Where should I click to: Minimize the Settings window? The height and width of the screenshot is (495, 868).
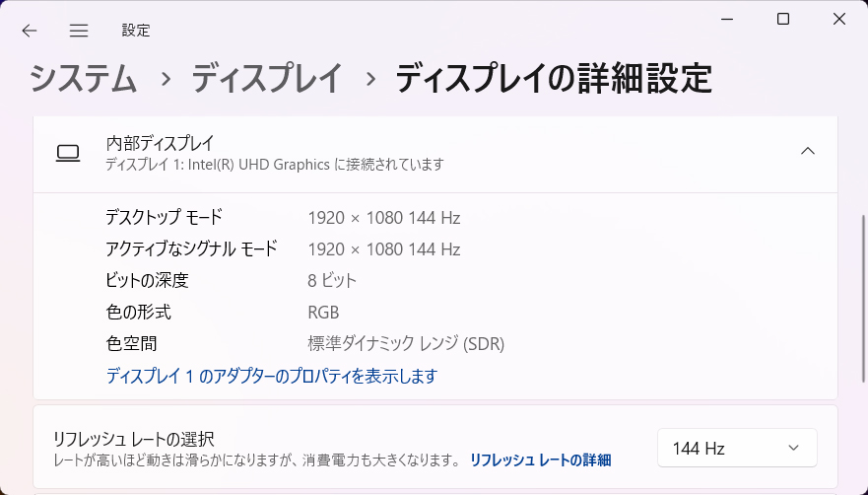click(727, 20)
